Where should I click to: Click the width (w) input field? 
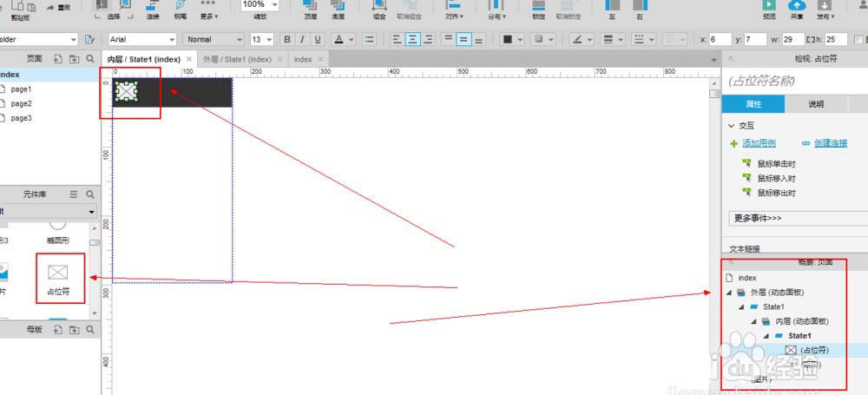[793, 39]
